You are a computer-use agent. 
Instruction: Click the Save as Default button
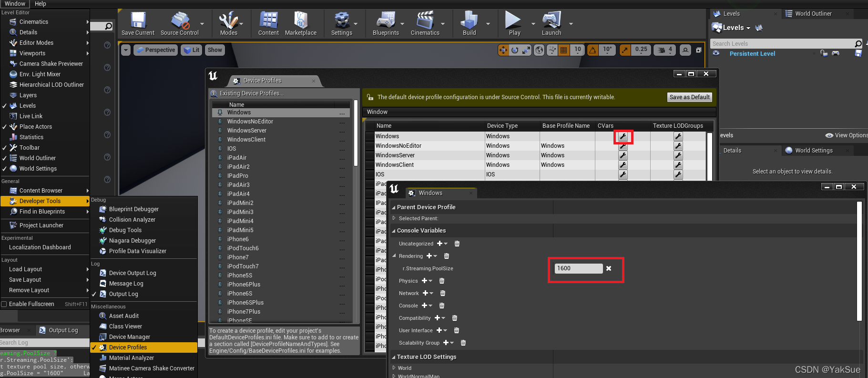coord(690,97)
